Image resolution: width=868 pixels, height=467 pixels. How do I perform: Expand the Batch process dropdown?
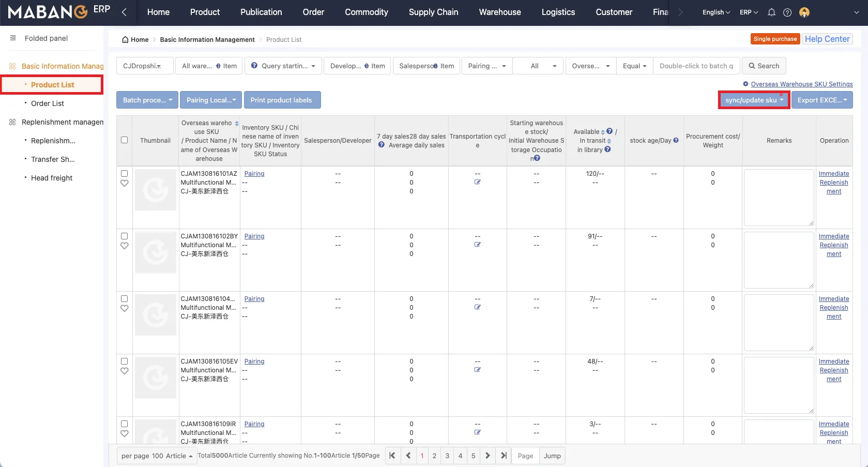point(147,100)
